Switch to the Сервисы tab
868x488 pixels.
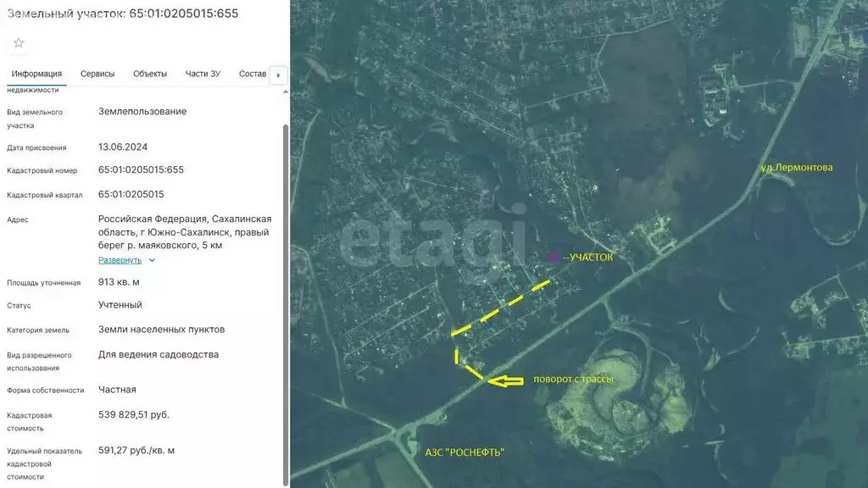[97, 74]
